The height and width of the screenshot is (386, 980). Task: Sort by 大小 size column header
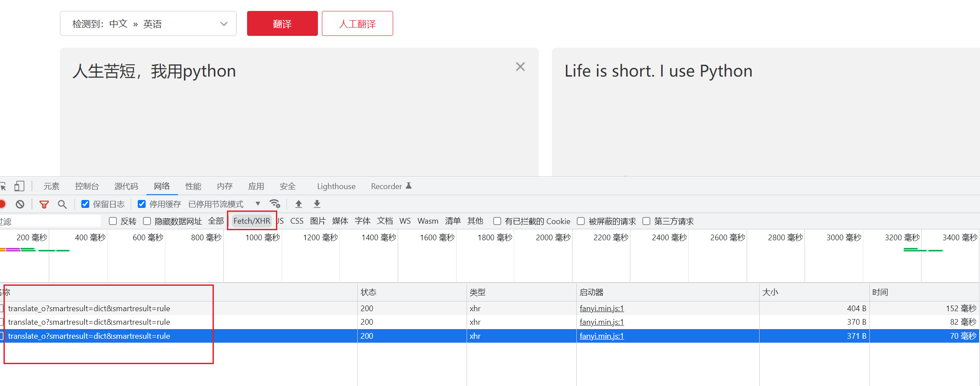(814, 292)
